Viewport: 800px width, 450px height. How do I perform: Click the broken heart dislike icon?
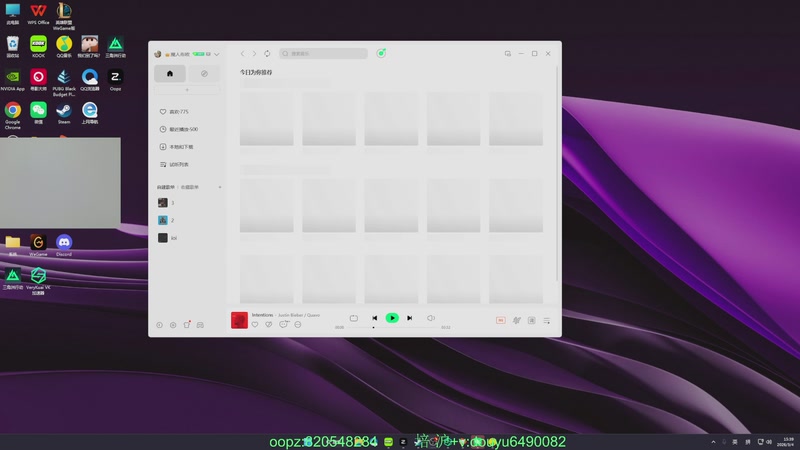[269, 324]
